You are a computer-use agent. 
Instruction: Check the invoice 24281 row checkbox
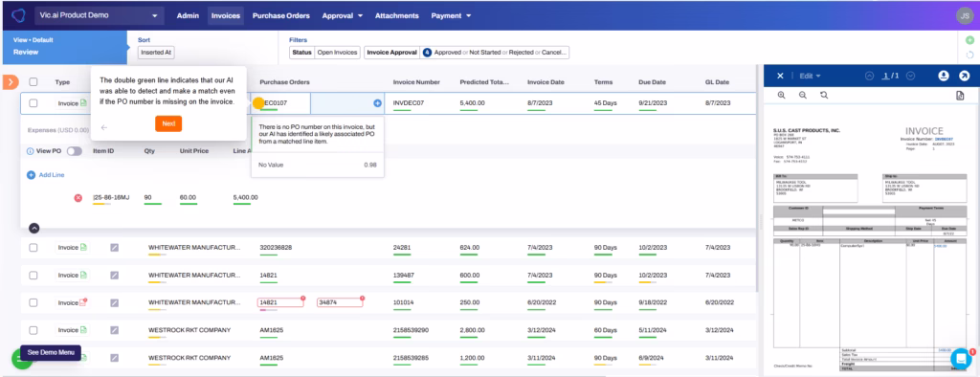click(x=33, y=248)
